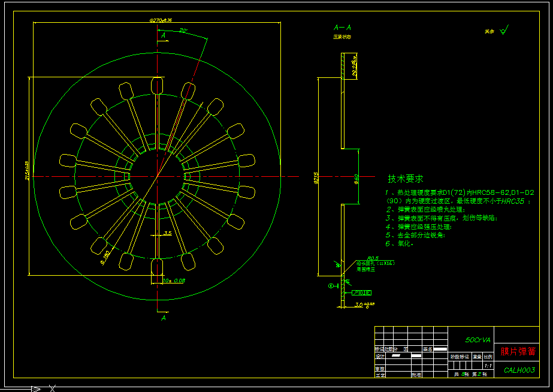Image resolution: width=553 pixels, height=392 pixels.
Task: Select the 20° angle dimension text
Action: point(183,31)
